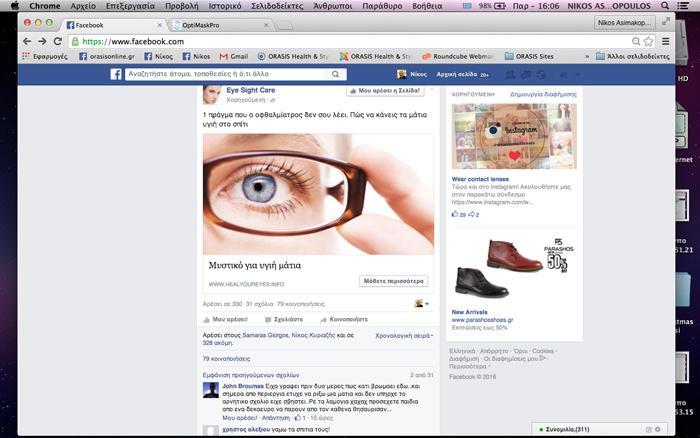Click the Μου αρέσει η Σελίδα page-like button
Image resolution: width=700 pixels, height=438 pixels.
[387, 91]
